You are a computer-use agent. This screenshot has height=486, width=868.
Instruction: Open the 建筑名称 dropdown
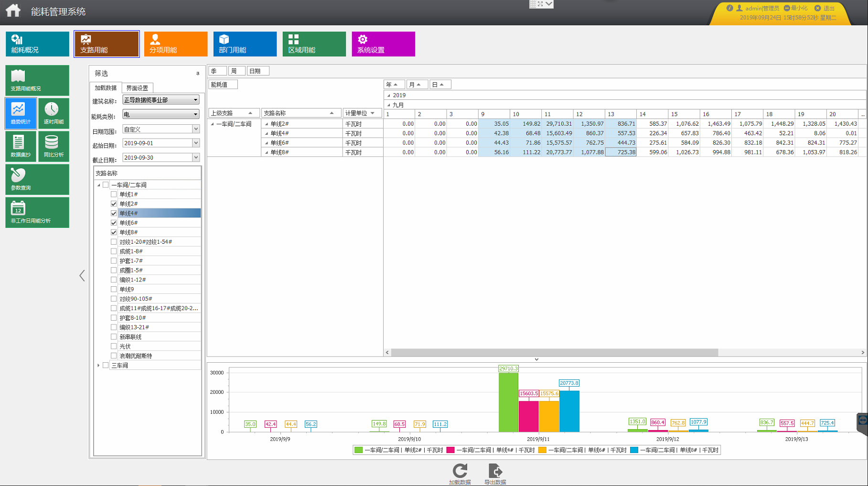tap(195, 100)
